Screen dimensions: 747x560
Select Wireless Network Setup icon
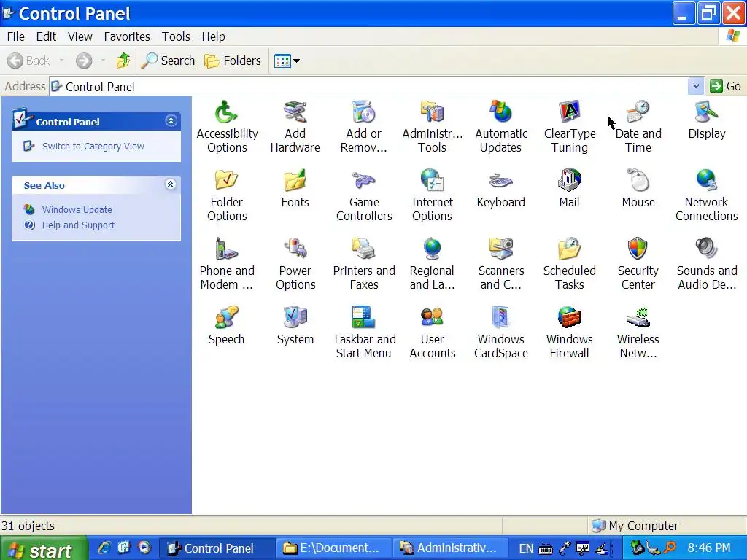tap(638, 318)
